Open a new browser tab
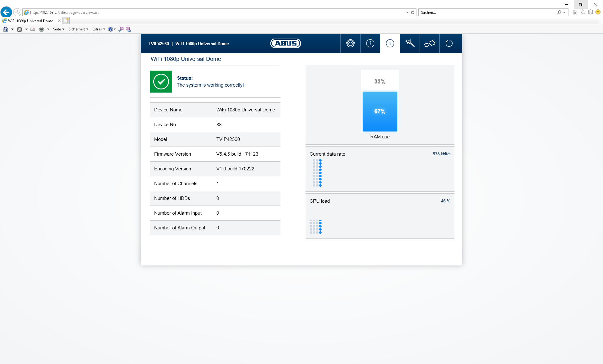This screenshot has width=603, height=364. (x=66, y=21)
